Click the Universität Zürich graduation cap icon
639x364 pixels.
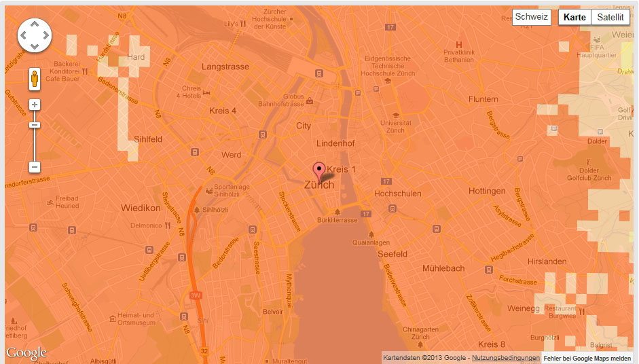395,115
